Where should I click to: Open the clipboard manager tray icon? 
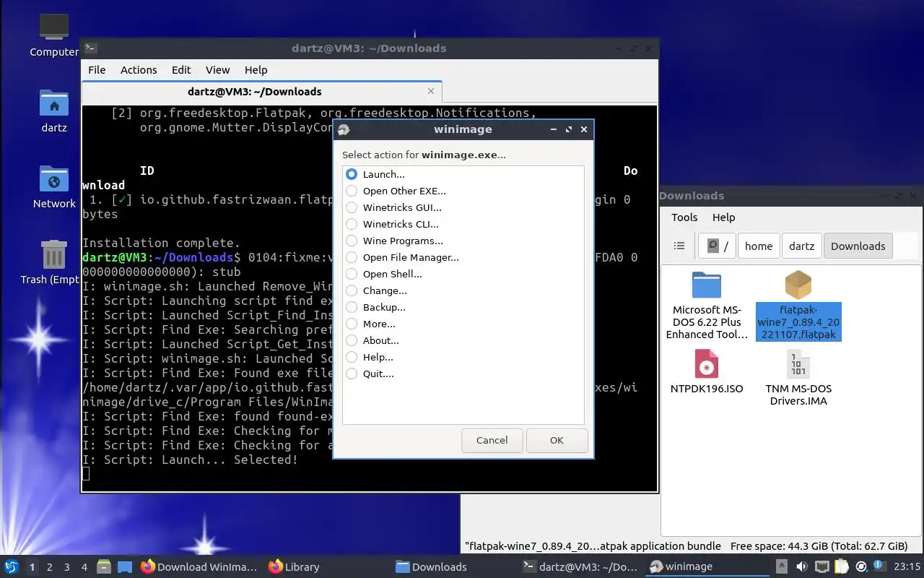tap(841, 566)
